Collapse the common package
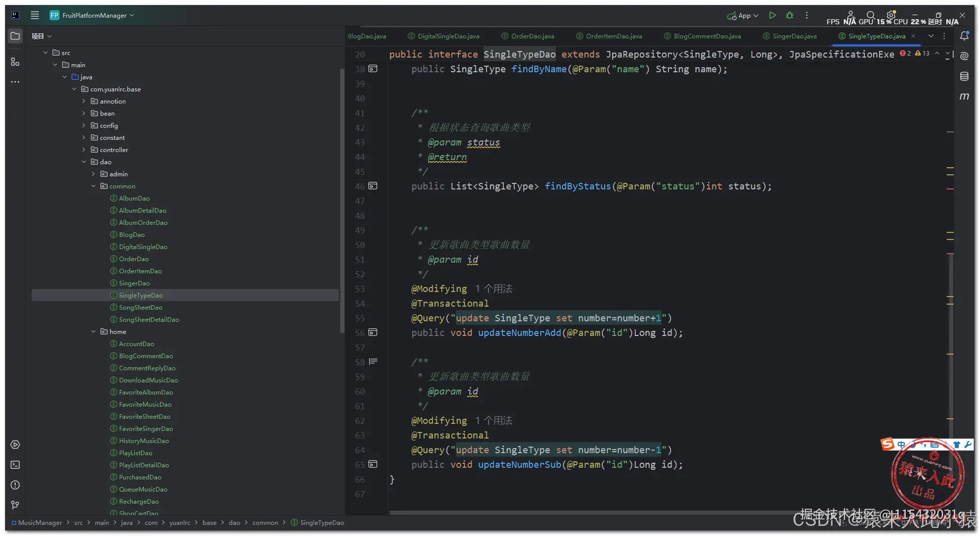This screenshot has height=536, width=980. pyautogui.click(x=93, y=186)
